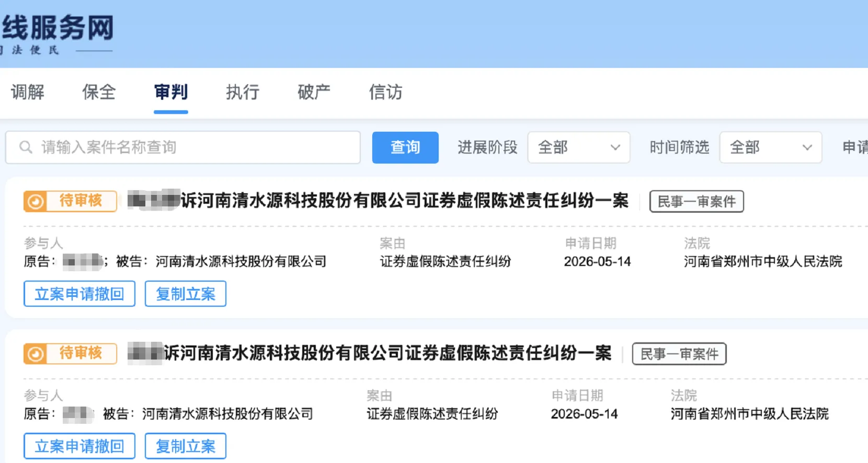Open the 保全 tab
The width and height of the screenshot is (868, 463).
click(x=99, y=92)
